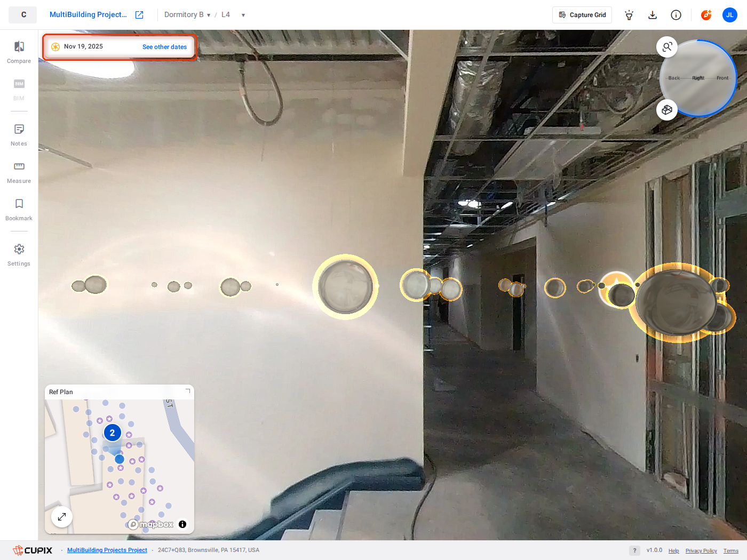
Task: Click the download icon
Action: 653,15
